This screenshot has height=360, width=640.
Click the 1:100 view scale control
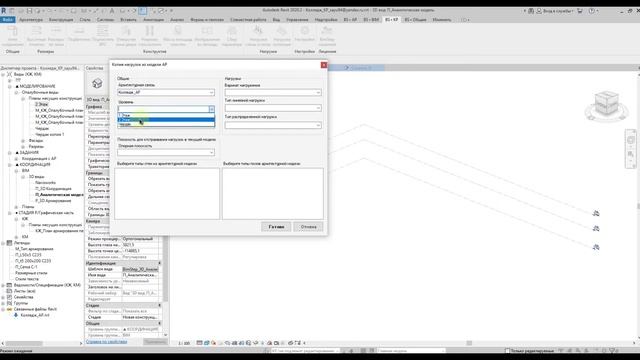pos(184,343)
